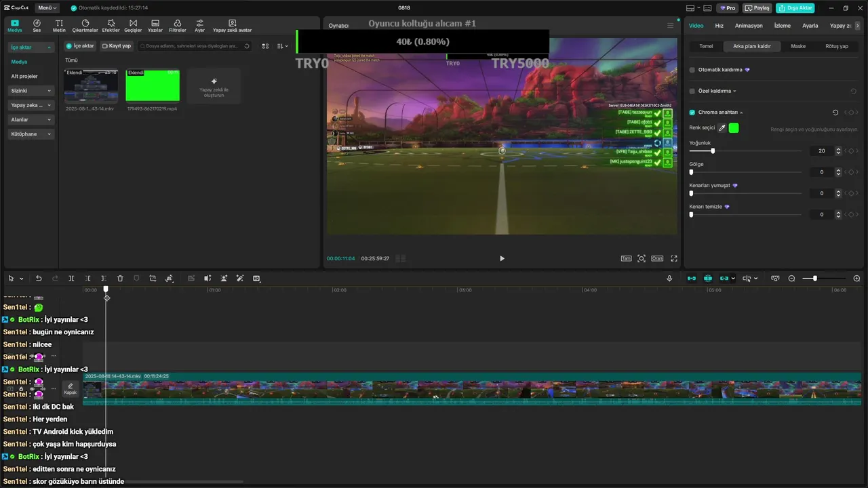Click the undo arrow in timeline toolbar
The height and width of the screenshot is (488, 868).
[39, 279]
